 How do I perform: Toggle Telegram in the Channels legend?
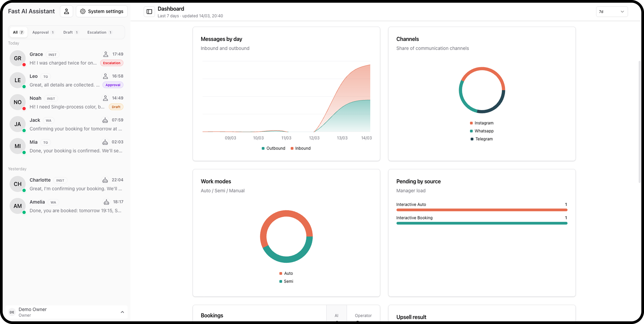pyautogui.click(x=482, y=139)
